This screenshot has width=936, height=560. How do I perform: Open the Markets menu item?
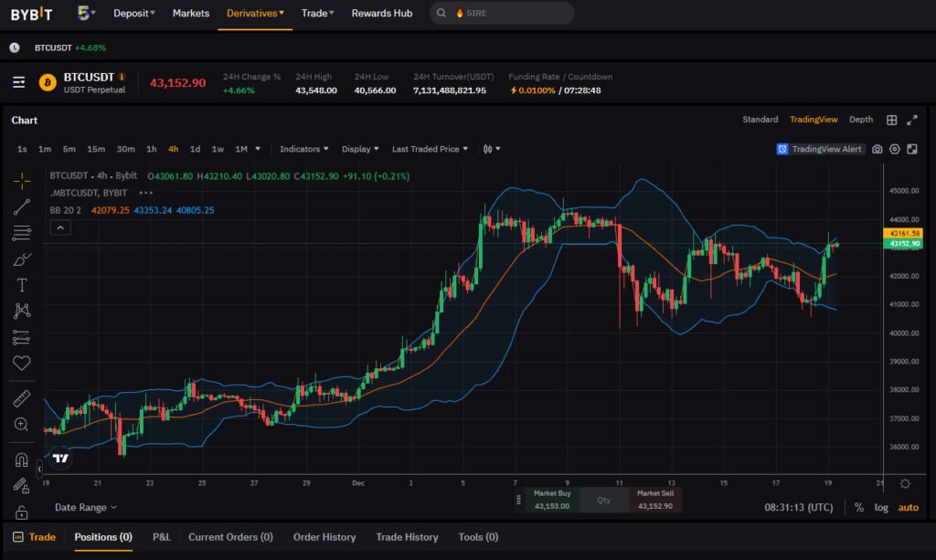coord(191,13)
